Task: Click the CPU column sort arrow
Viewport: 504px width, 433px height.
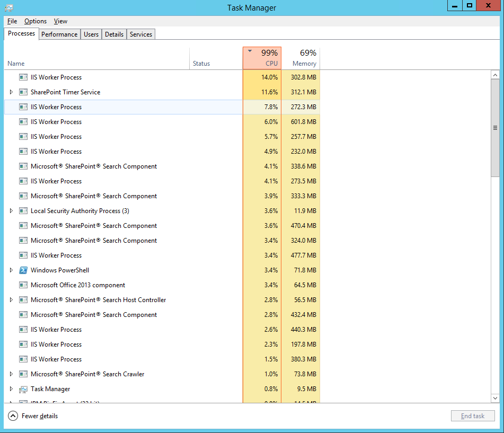Action: 250,51
